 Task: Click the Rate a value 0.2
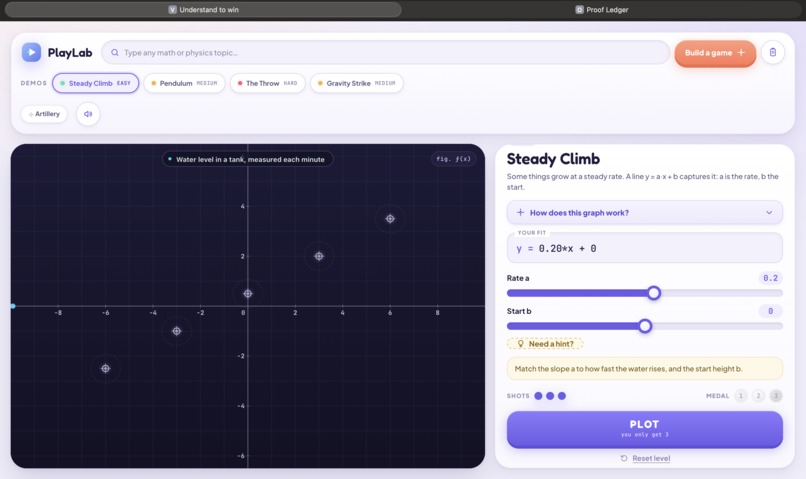point(770,278)
